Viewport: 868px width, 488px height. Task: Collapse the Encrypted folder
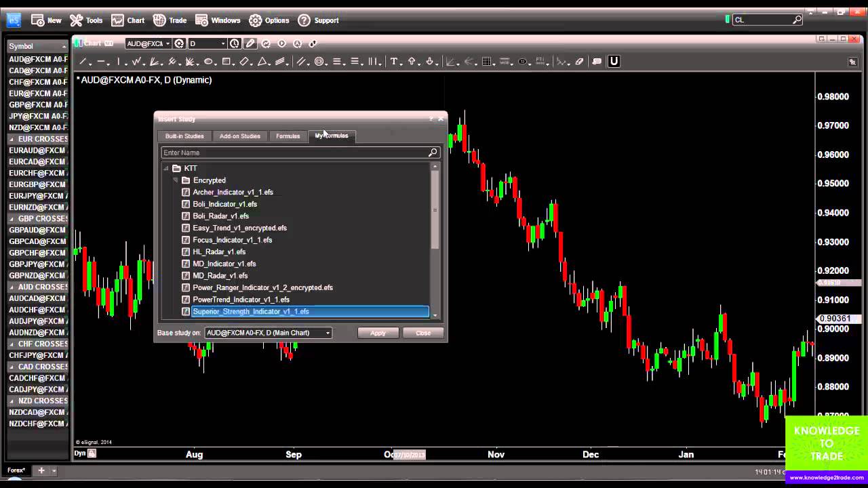tap(175, 180)
